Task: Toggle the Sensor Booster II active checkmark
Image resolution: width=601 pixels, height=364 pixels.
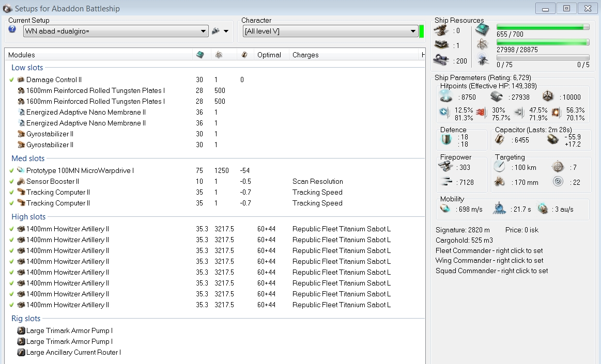Action: tap(11, 181)
